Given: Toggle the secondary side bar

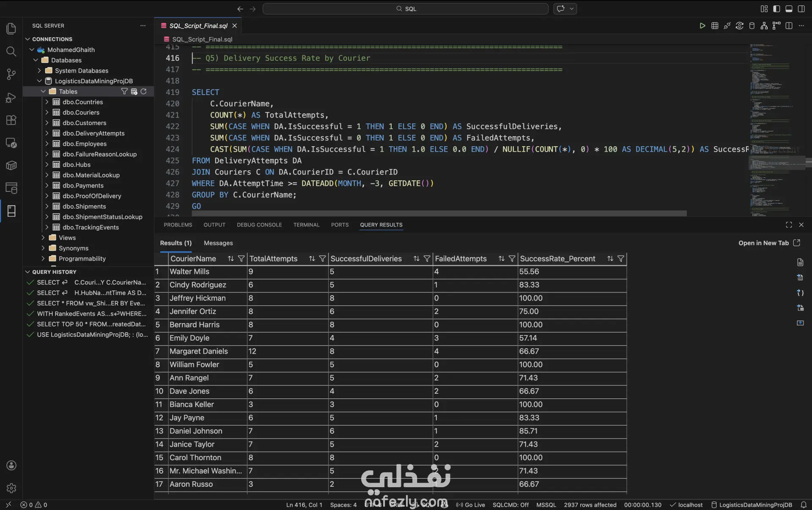Looking at the screenshot, I should click(x=801, y=9).
